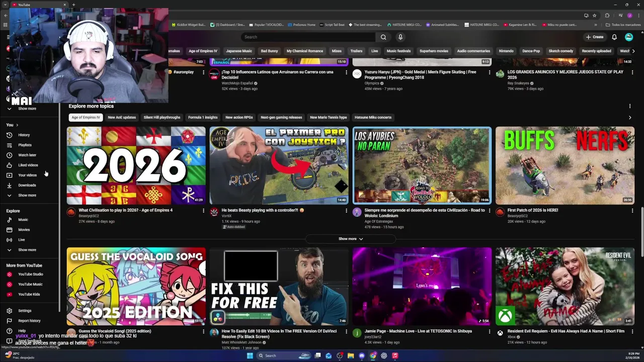Select the 'Hatsune Miku concerts' topic chip
644x362 pixels.
[x=373, y=117]
